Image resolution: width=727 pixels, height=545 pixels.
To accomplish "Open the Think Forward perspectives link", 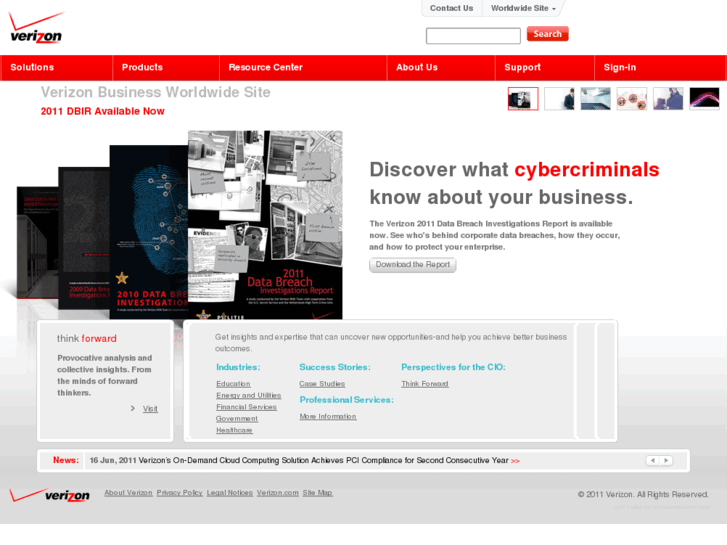I will click(425, 384).
